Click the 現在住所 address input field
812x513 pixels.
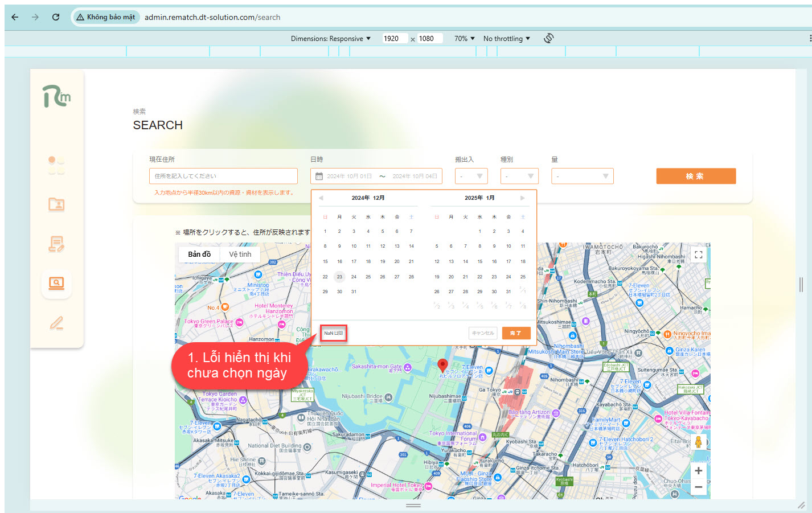point(223,177)
